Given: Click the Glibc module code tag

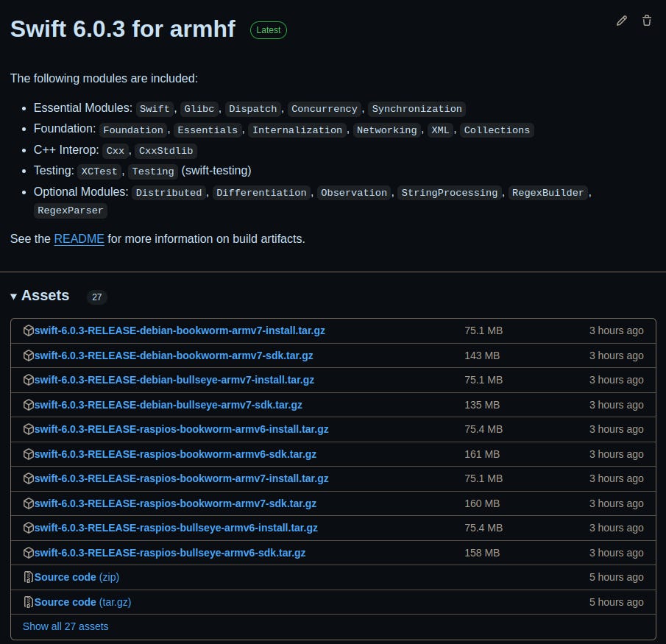Looking at the screenshot, I should [199, 109].
